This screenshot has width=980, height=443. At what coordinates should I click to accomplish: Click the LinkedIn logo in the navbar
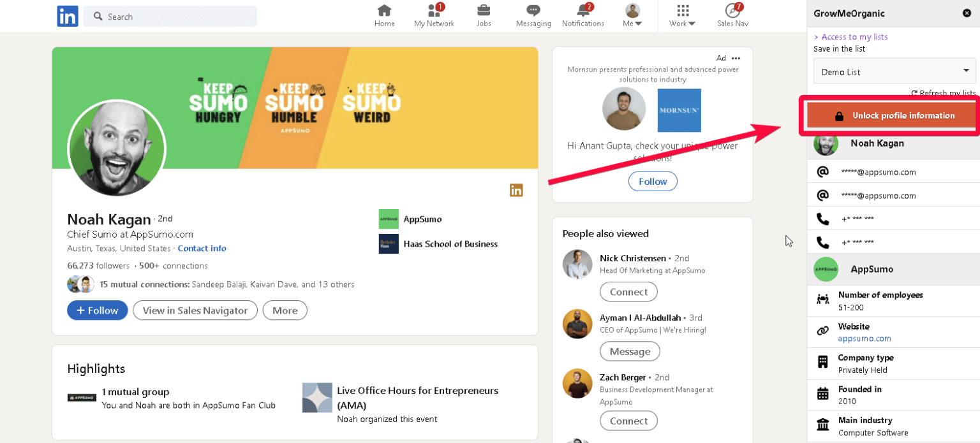[68, 16]
